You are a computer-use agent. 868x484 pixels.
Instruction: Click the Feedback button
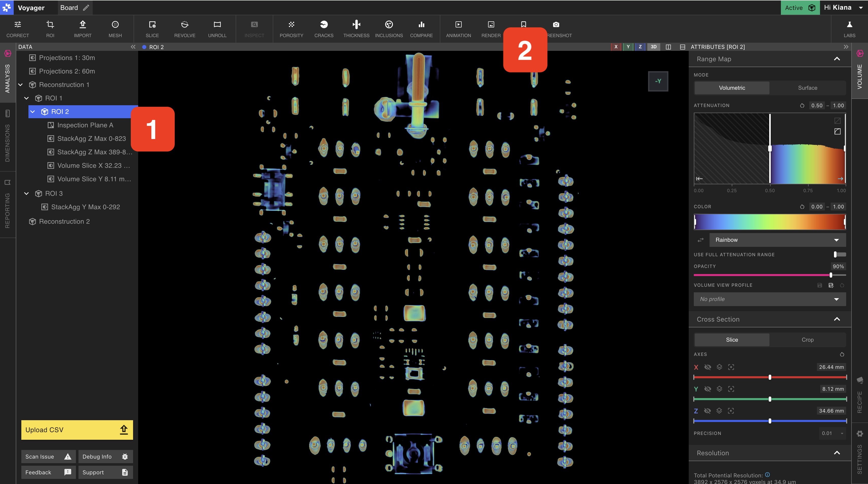pyautogui.click(x=48, y=472)
